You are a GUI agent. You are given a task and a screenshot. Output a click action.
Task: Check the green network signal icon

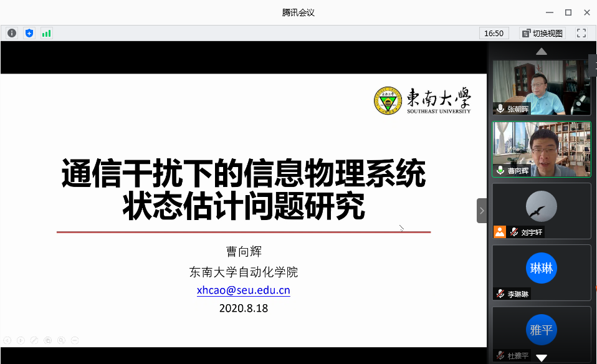click(x=47, y=33)
